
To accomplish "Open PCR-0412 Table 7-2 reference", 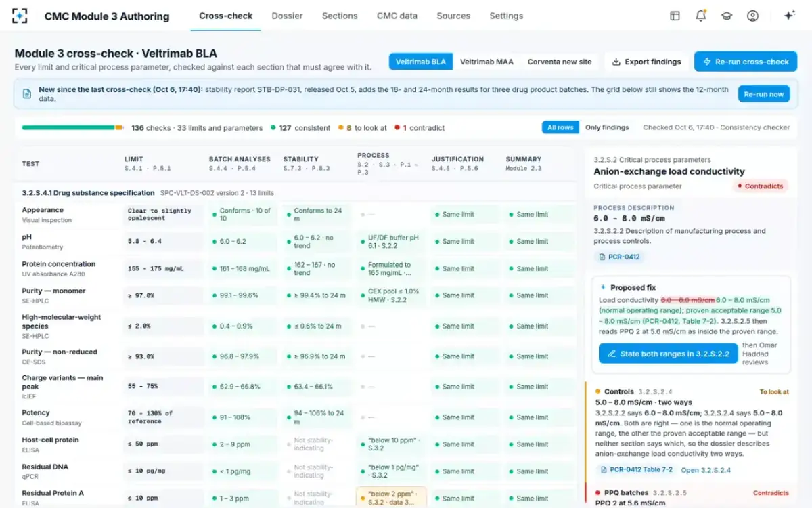I will click(x=636, y=470).
